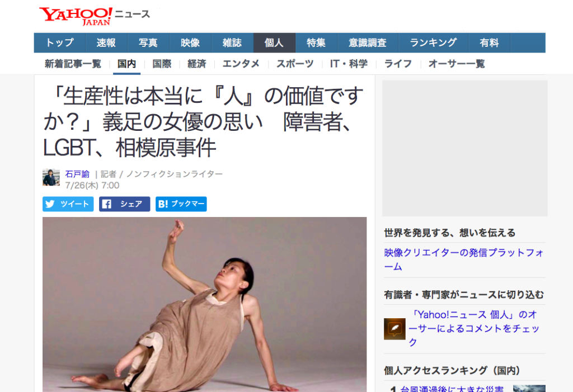Open the ランキング tab
The width and height of the screenshot is (573, 392).
(x=433, y=42)
